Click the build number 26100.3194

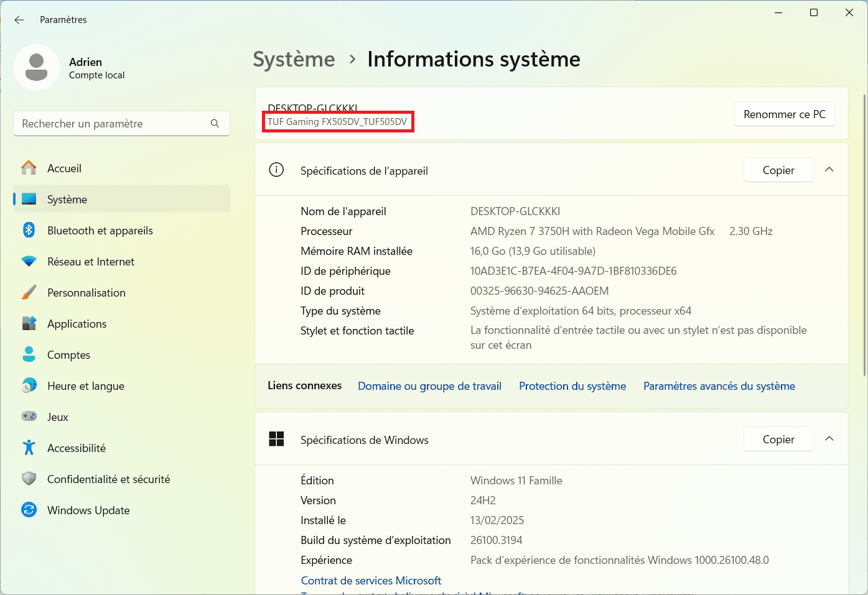497,540
